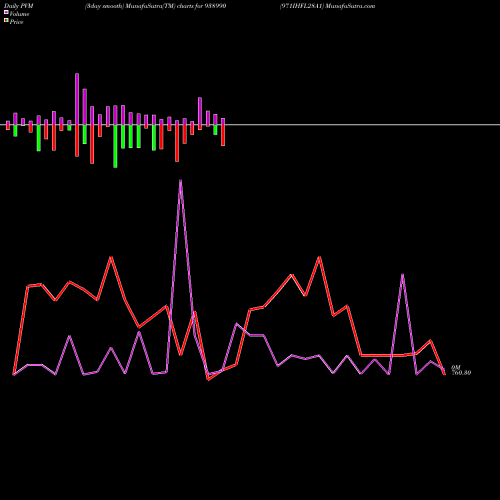Click the '(3day smooth) MunafaSutra(TM) charts' heading
Screen dimensions: 500x500
click(x=139, y=6)
